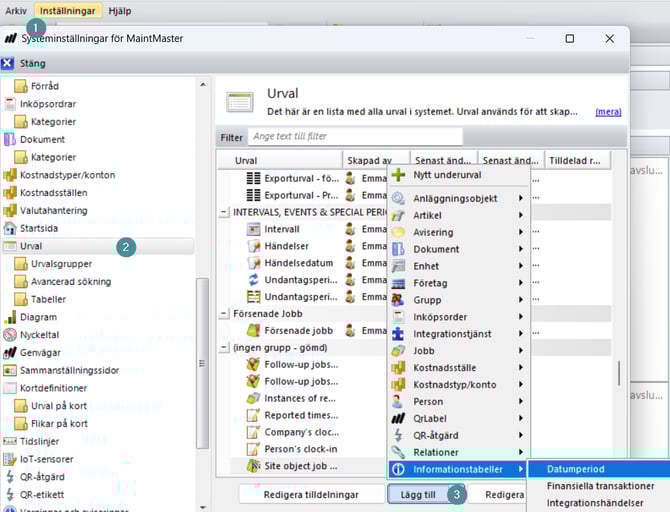This screenshot has height=512, width=670.
Task: Select Datumperiod from the submenu
Action: coord(575,469)
